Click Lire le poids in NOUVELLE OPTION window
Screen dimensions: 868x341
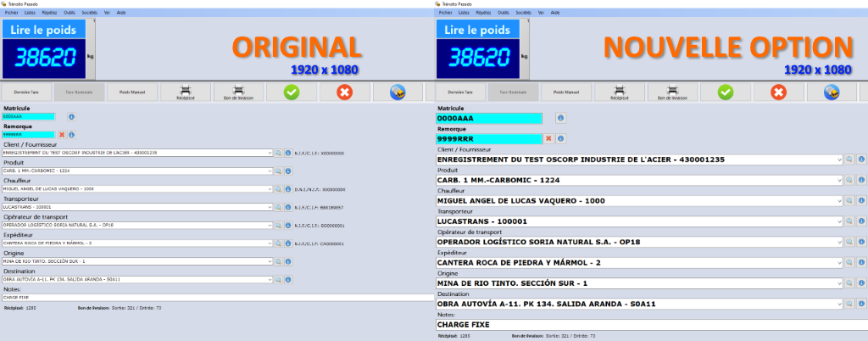coord(478,30)
